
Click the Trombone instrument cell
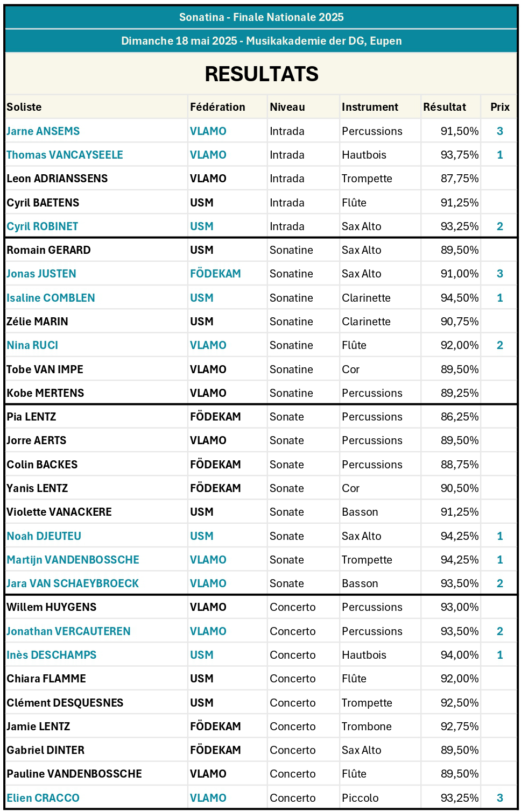[x=367, y=726]
